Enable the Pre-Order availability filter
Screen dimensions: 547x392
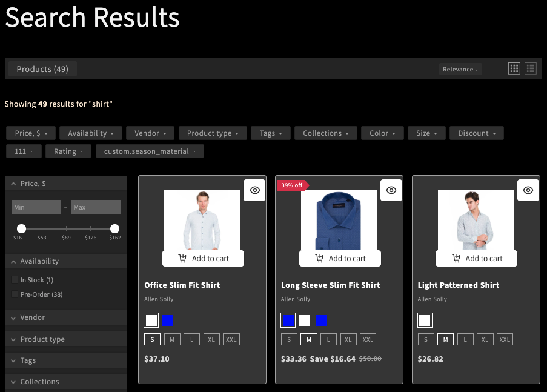point(15,294)
